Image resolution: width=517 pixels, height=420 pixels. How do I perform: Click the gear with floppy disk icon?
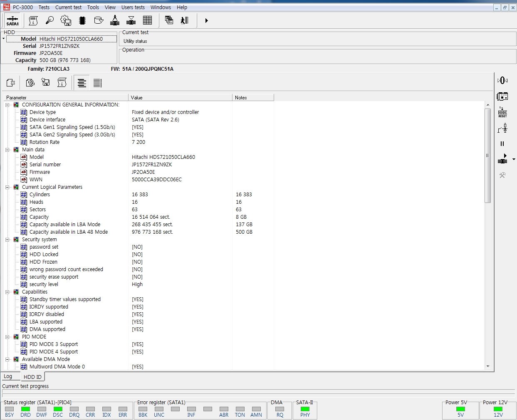pyautogui.click(x=66, y=20)
